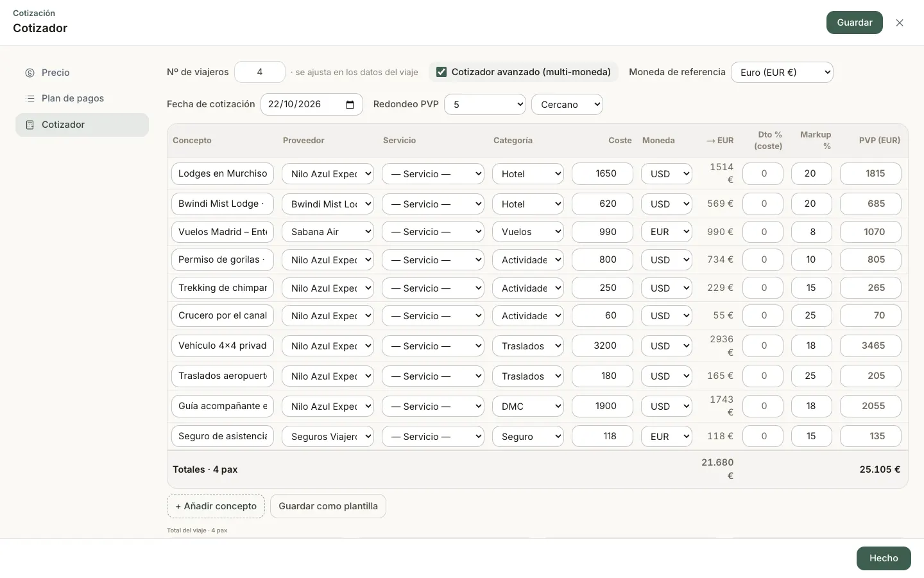Open the Redondeo PVP value dropdown
The image size is (924, 578).
tap(485, 105)
